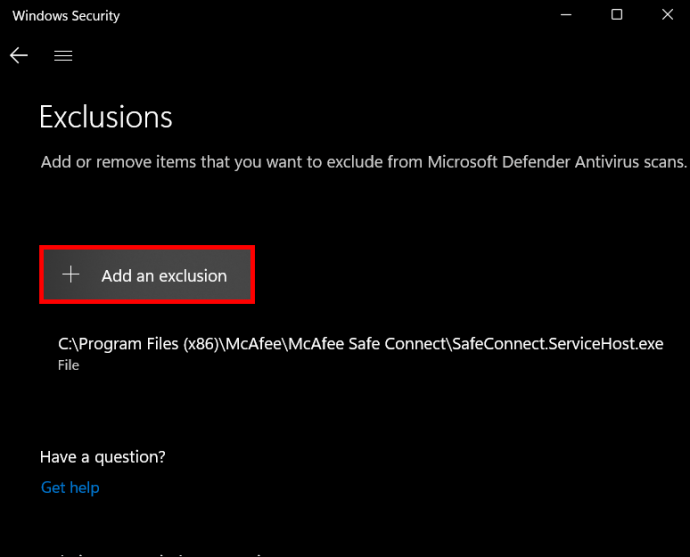Open the Get help link
Viewport: 690px width, 557px height.
pos(70,487)
